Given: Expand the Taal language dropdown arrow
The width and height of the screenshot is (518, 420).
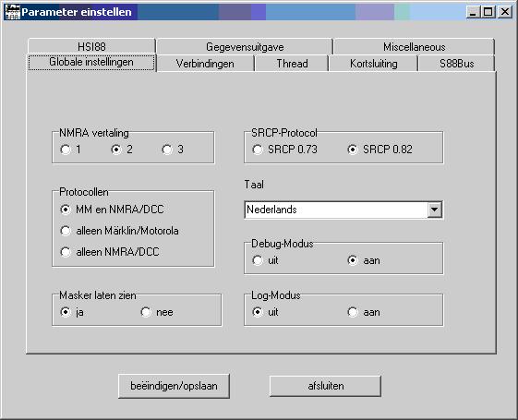Looking at the screenshot, I should click(x=434, y=210).
